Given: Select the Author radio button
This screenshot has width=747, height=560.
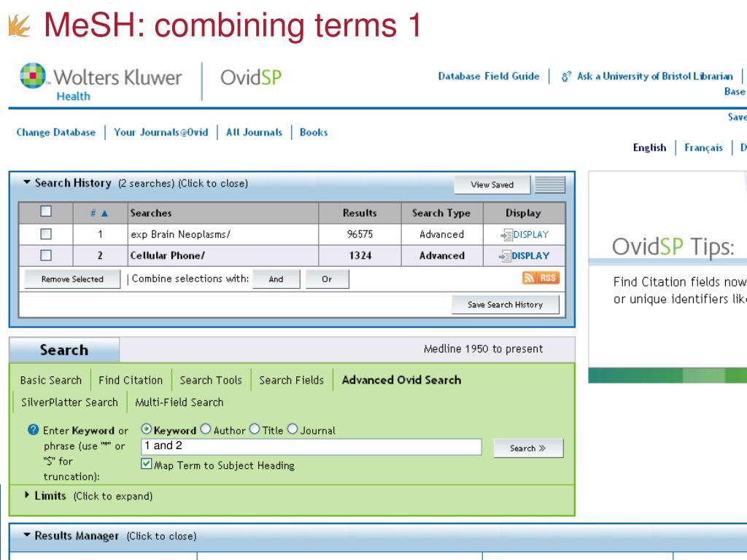Looking at the screenshot, I should point(205,429).
